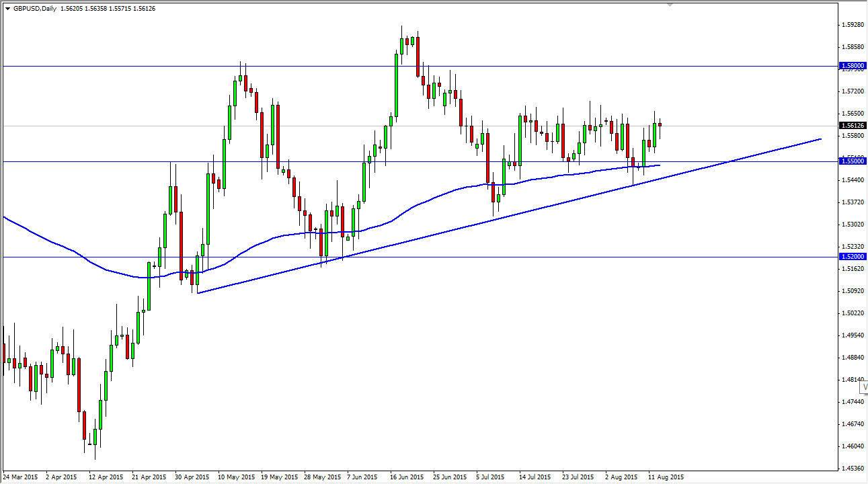Image resolution: width=868 pixels, height=484 pixels.
Task: Select the upper moving average curve
Action: [538, 178]
